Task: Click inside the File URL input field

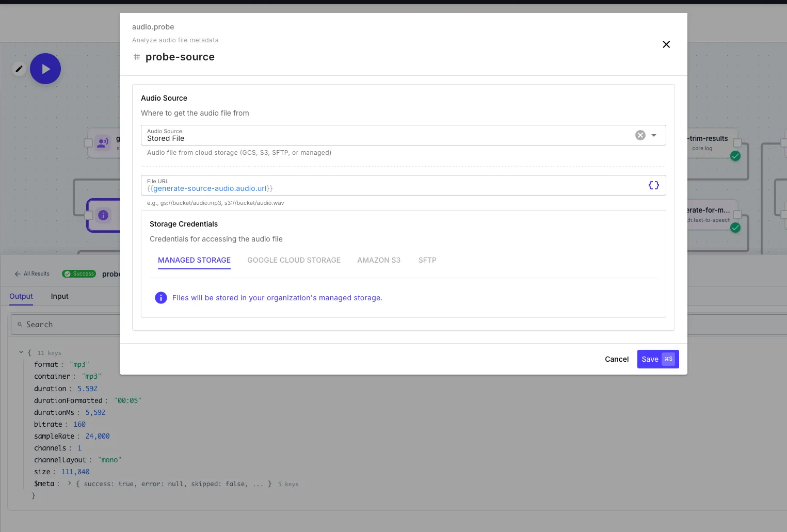Action: pos(361,188)
